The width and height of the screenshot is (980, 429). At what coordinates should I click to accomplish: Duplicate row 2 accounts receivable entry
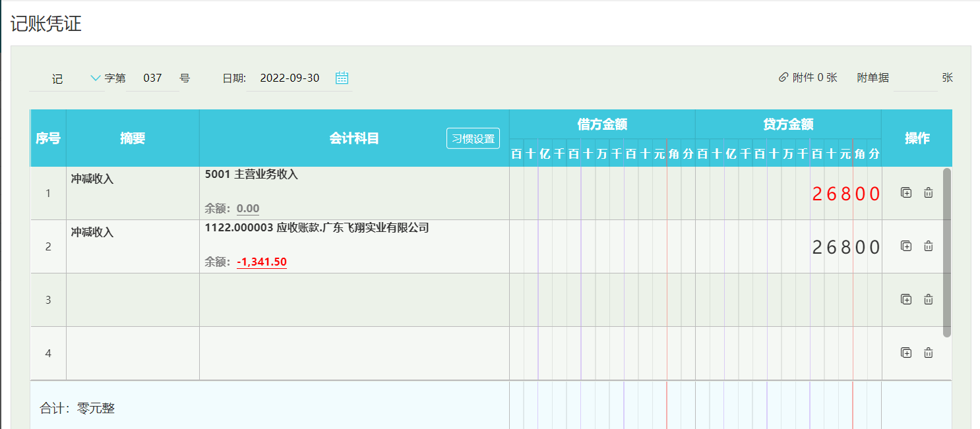pos(906,246)
